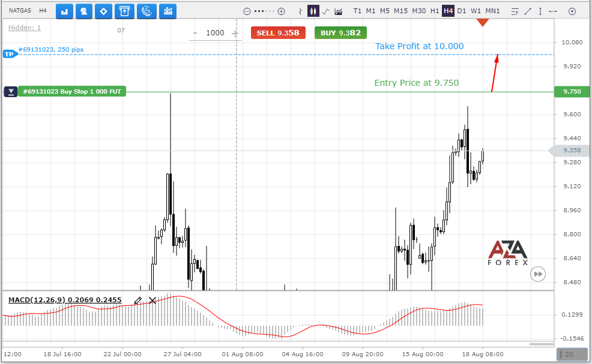The image size is (592, 364).
Task: Select the M15 timeframe
Action: click(x=400, y=11)
